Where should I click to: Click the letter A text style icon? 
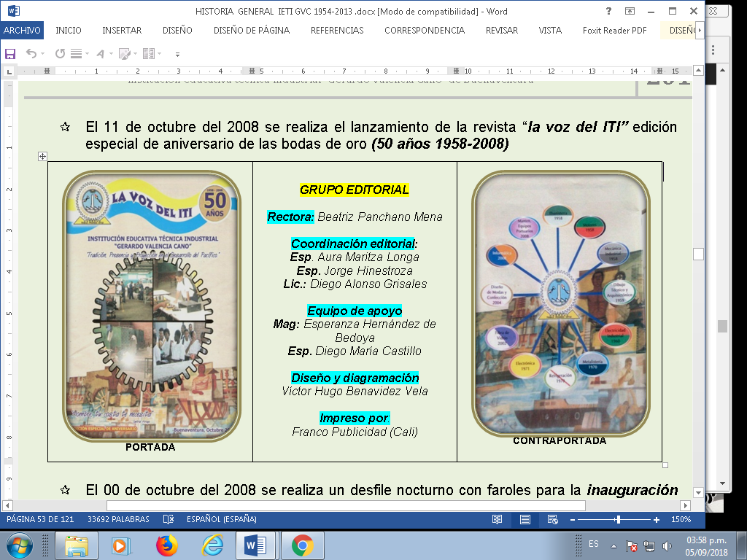point(100,54)
